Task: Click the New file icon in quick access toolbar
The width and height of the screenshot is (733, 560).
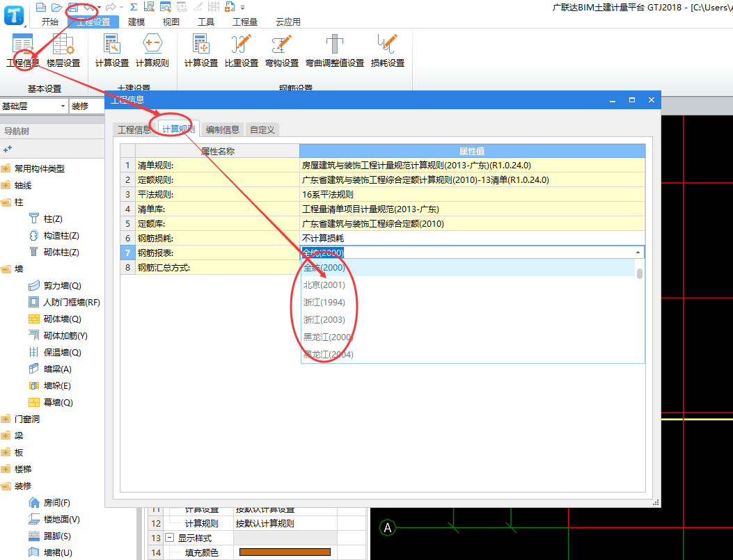Action: coord(41,8)
